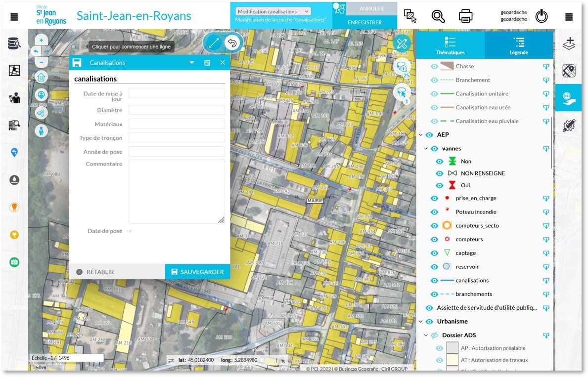The height and width of the screenshot is (377, 588).
Task: Click the add layer icon in right sidebar
Action: point(569,43)
